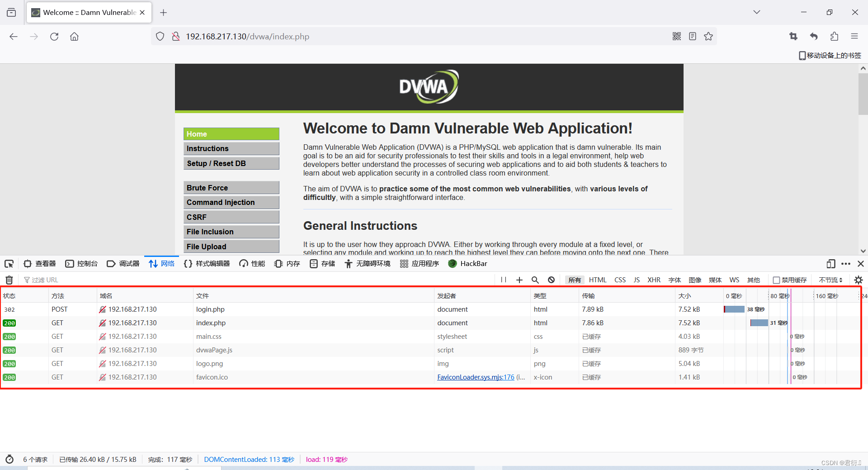Enable the 禁用缓存 checkbox
Viewport: 868px width, 470px height.
click(776, 280)
